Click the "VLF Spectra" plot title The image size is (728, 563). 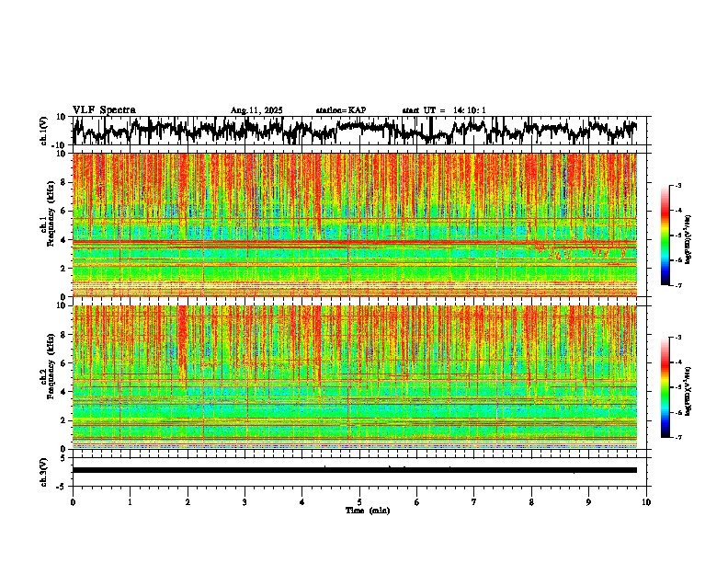pyautogui.click(x=104, y=110)
